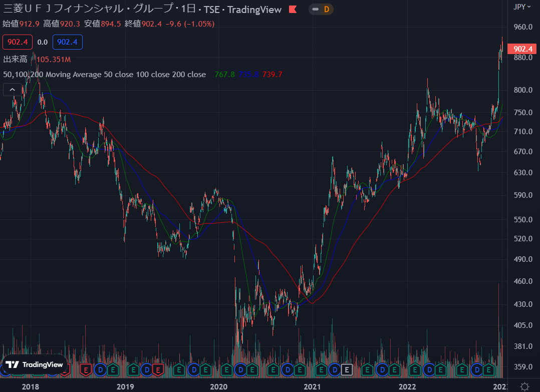
Task: Click the red E marker left of the late-2018 D
Action: click(x=86, y=370)
